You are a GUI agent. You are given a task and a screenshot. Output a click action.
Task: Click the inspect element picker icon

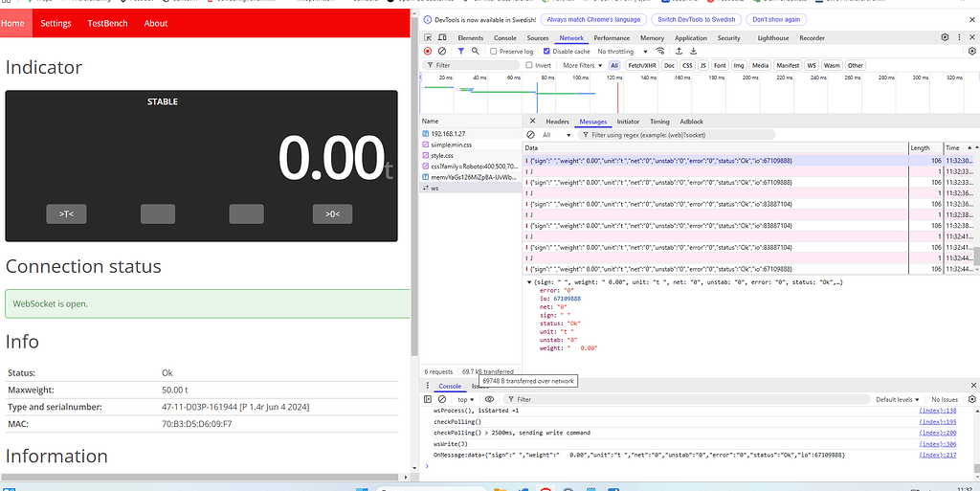(428, 37)
